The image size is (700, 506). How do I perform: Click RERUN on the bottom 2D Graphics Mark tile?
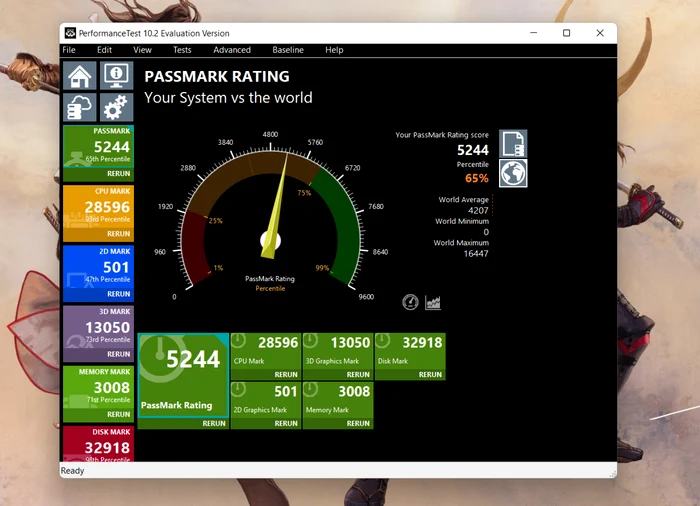coord(286,423)
